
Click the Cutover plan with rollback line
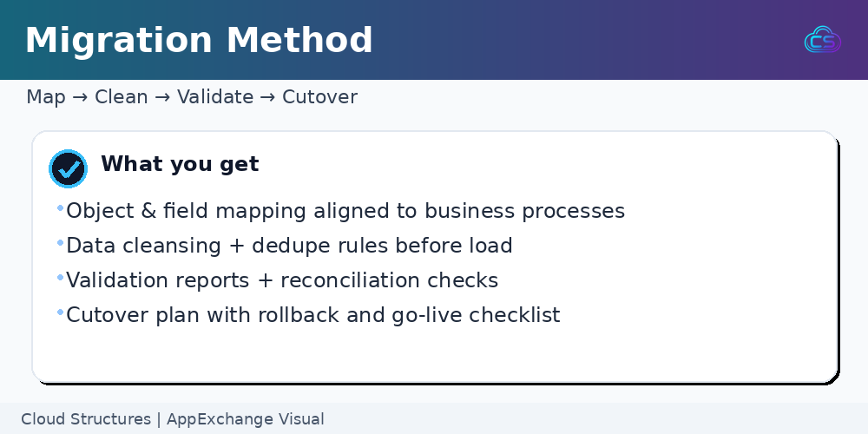[313, 315]
